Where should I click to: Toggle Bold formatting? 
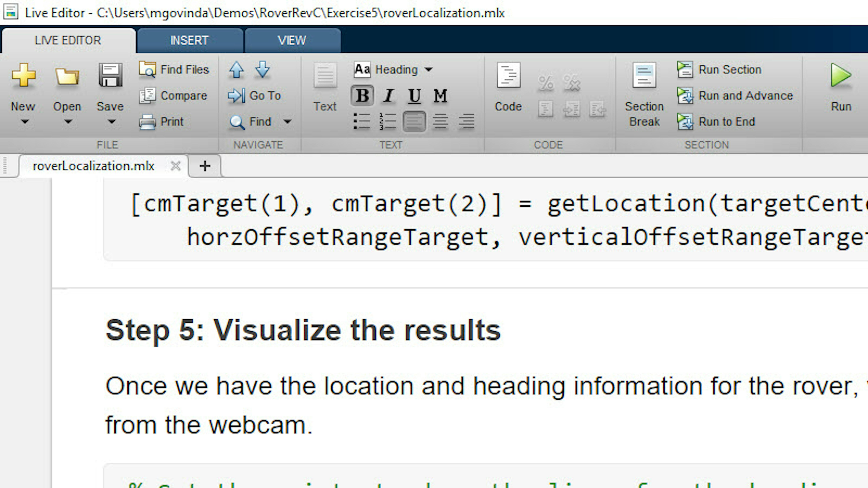coord(362,96)
